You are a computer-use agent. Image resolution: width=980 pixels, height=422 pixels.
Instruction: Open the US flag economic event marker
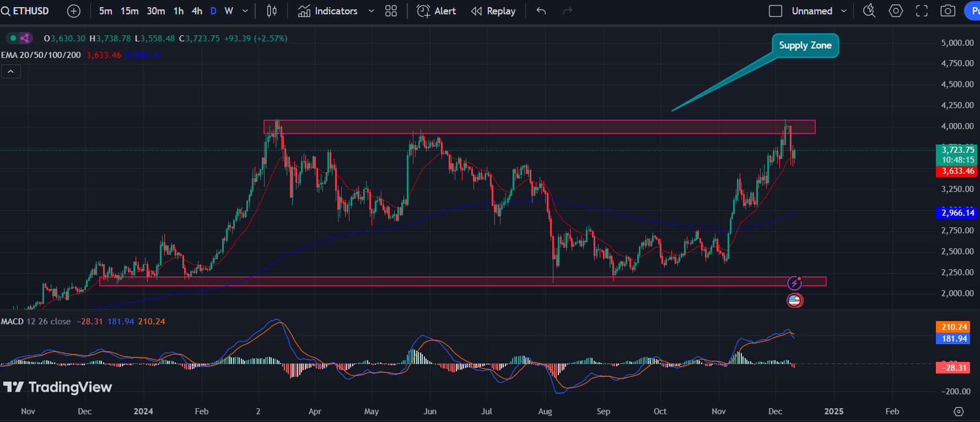click(x=794, y=301)
